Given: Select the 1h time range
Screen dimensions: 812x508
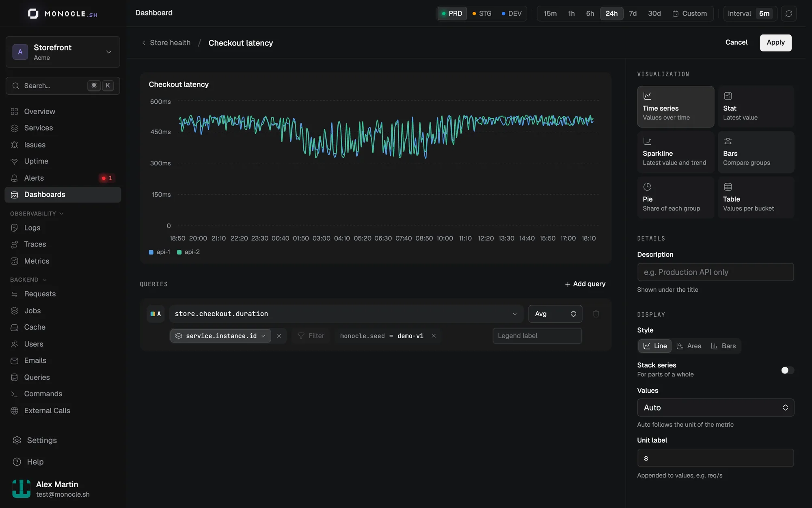Looking at the screenshot, I should pos(571,13).
